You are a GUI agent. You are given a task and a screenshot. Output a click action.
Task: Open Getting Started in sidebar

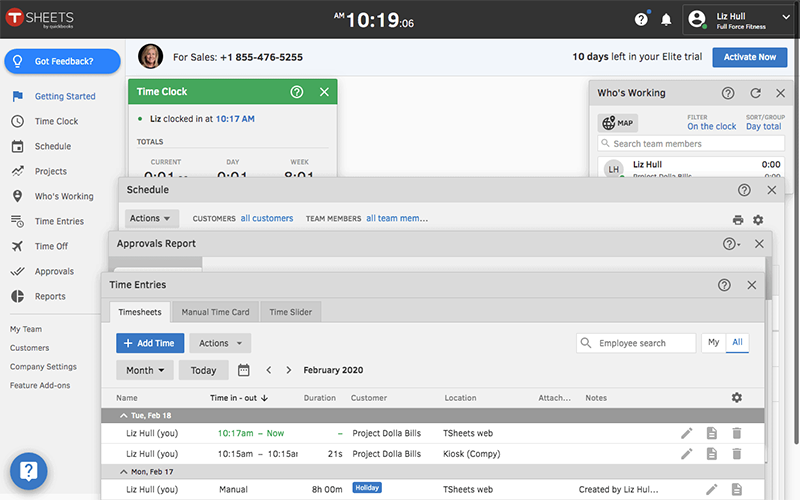[54, 96]
